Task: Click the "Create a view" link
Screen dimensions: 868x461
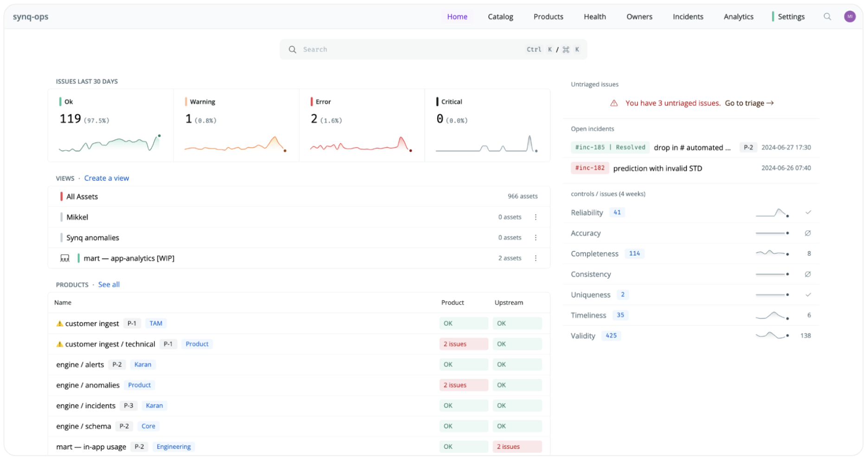Action: 107,178
